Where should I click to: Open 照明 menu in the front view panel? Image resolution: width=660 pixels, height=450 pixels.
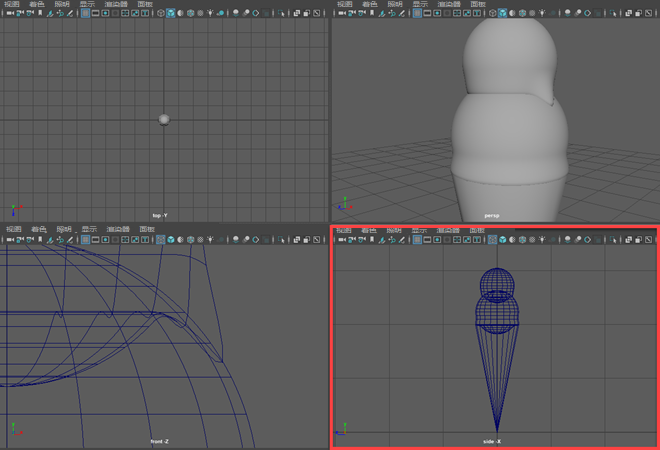64,229
